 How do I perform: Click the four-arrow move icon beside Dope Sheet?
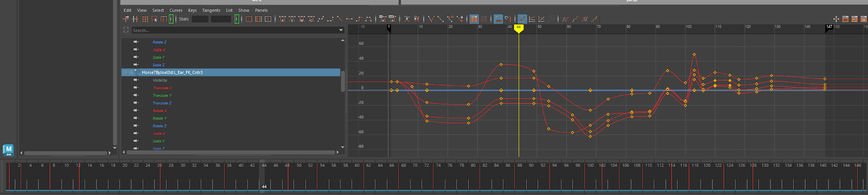tap(836, 19)
